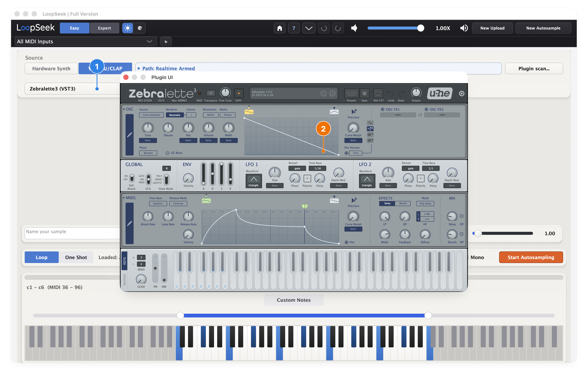Image resolution: width=588 pixels, height=378 pixels.
Task: Collapse the OSC section triangle
Action: click(x=124, y=109)
